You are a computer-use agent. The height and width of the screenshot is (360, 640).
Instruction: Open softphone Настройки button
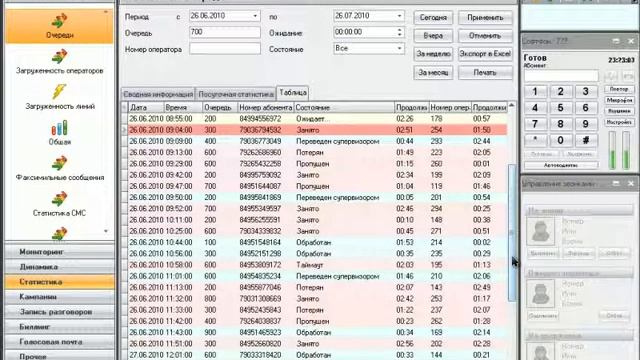[x=619, y=122]
